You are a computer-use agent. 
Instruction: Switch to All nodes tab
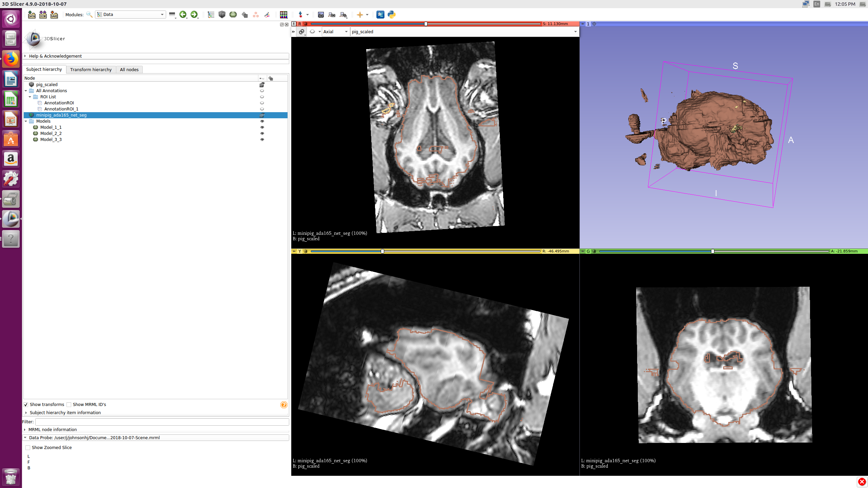(x=129, y=69)
